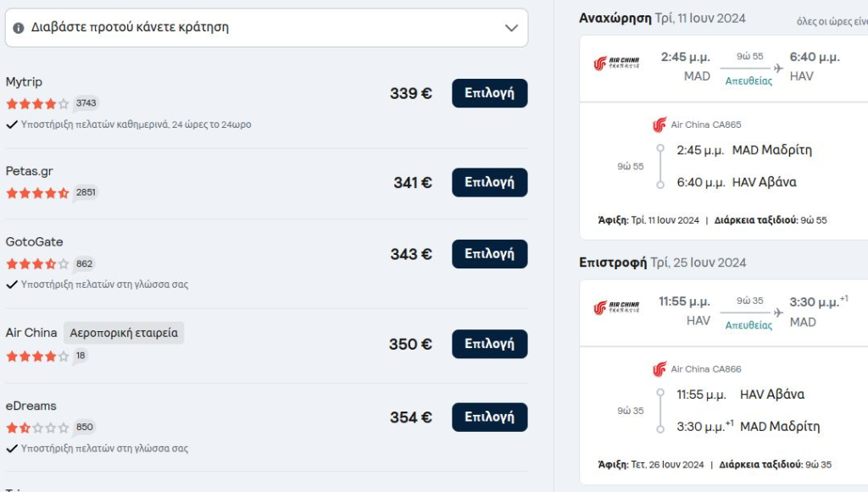Viewport: 868px width, 492px height.
Task: Collapse the return HAV to MAD summary
Action: [724, 312]
